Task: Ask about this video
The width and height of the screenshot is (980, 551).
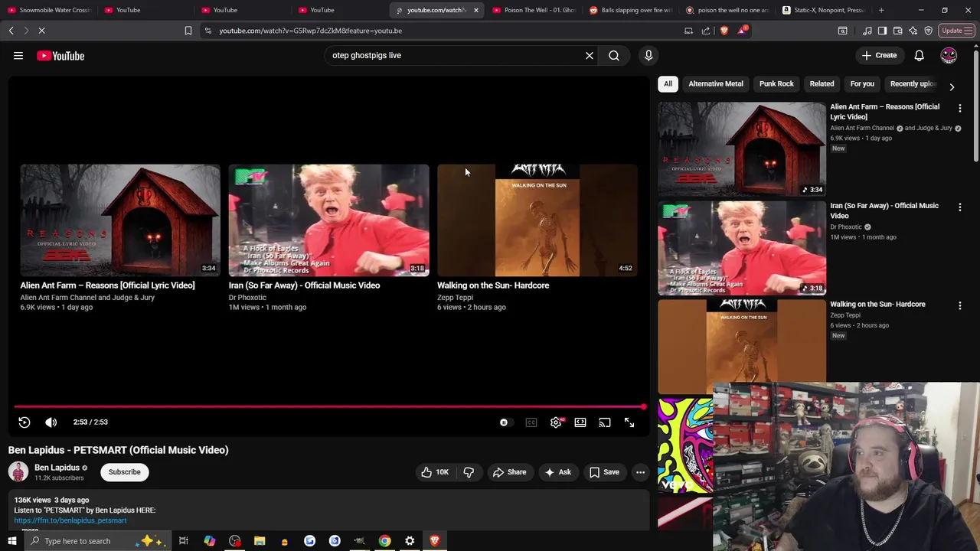Action: (557, 472)
